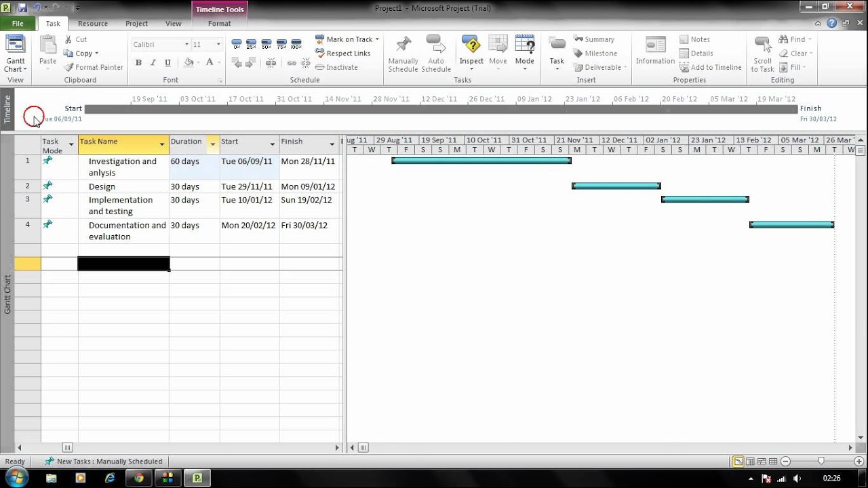The width and height of the screenshot is (868, 488).
Task: Insert a Deliverable
Action: pyautogui.click(x=600, y=67)
